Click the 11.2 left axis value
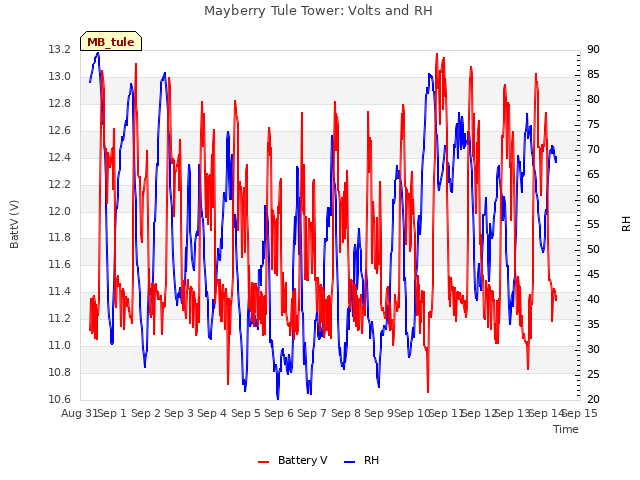Viewport: 640px width, 480px height. (x=60, y=318)
